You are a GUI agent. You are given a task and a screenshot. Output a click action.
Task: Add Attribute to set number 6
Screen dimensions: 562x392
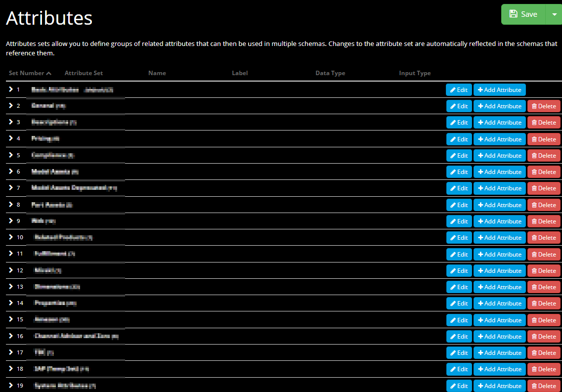coord(499,172)
